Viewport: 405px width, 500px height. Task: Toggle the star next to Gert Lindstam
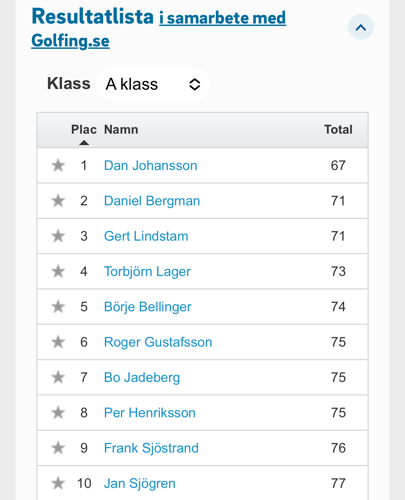[x=58, y=236]
